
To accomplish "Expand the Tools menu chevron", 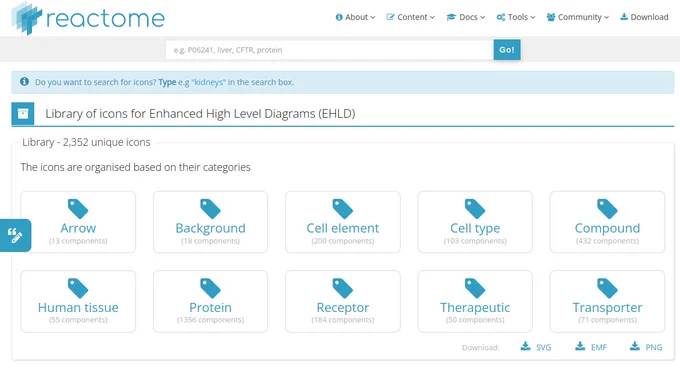I will [x=533, y=18].
